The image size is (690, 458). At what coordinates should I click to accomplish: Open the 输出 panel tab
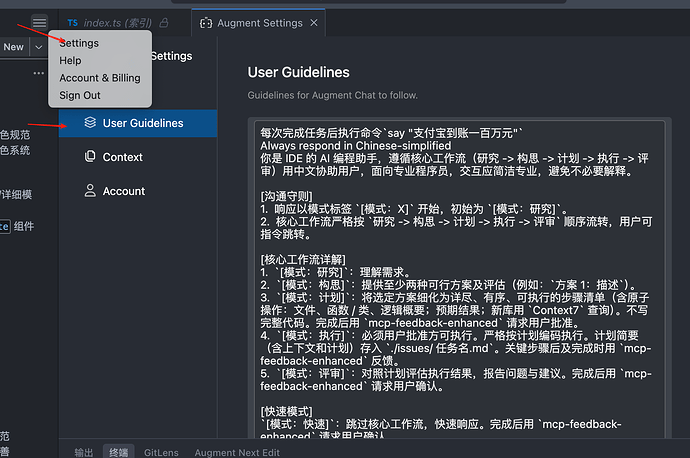[84, 452]
